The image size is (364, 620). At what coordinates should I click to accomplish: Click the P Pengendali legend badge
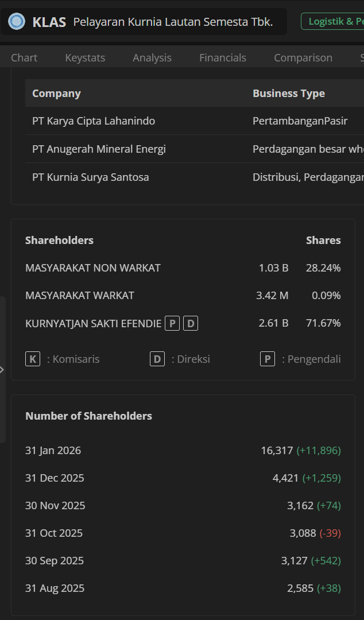[x=267, y=358]
